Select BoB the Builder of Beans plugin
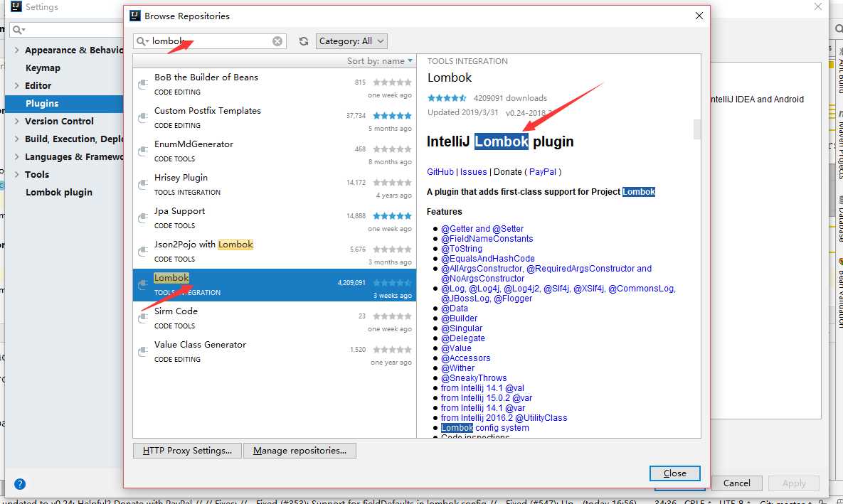The height and width of the screenshot is (504, 843). 274,85
